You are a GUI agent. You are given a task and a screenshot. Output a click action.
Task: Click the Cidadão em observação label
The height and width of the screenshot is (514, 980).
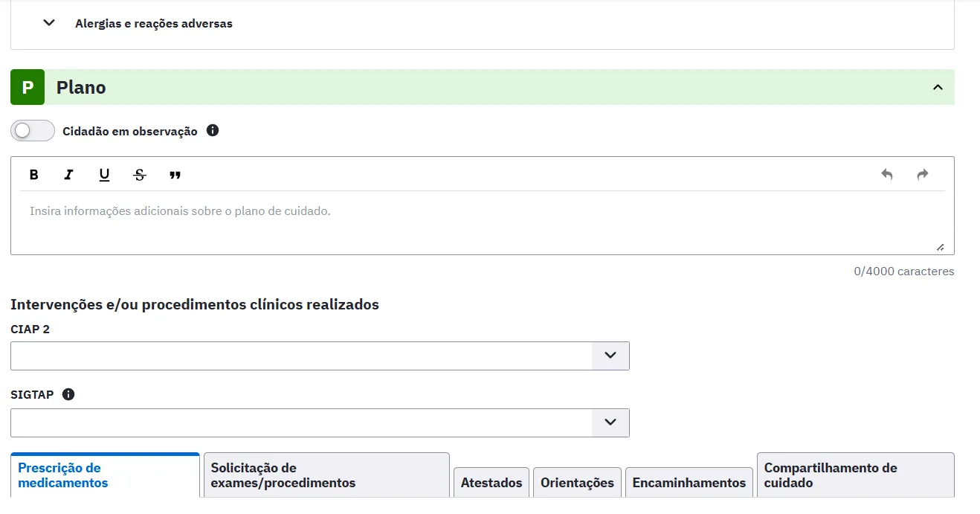click(130, 131)
